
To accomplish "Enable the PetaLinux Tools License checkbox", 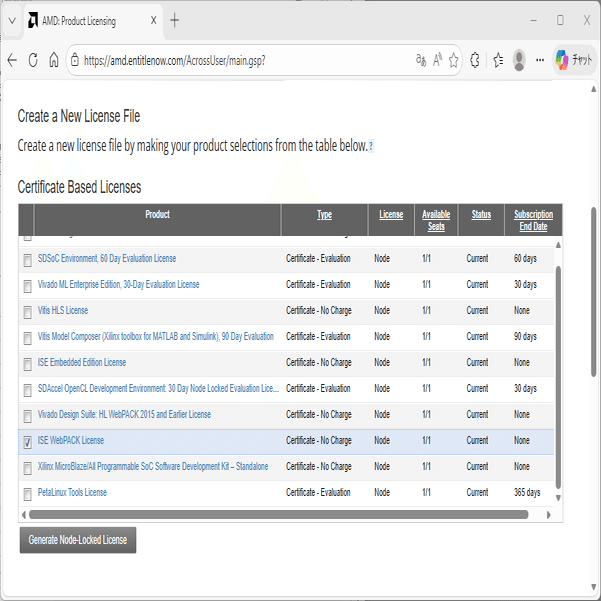I will point(27,493).
